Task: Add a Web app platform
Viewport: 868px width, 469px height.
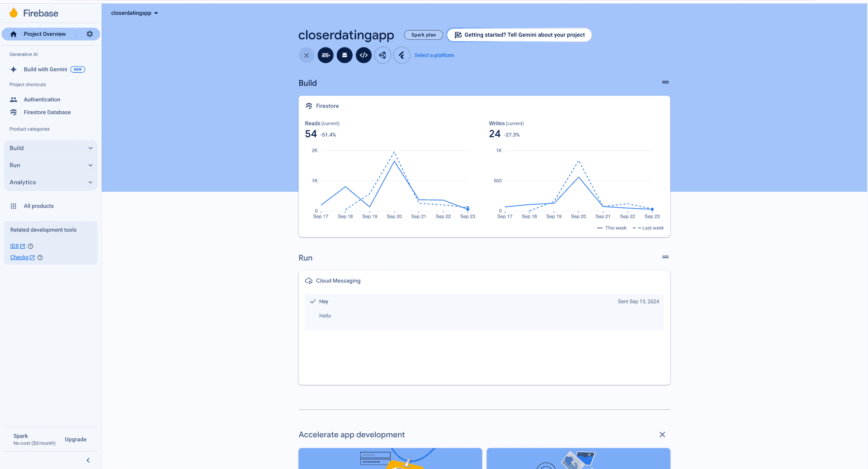Action: [x=363, y=55]
